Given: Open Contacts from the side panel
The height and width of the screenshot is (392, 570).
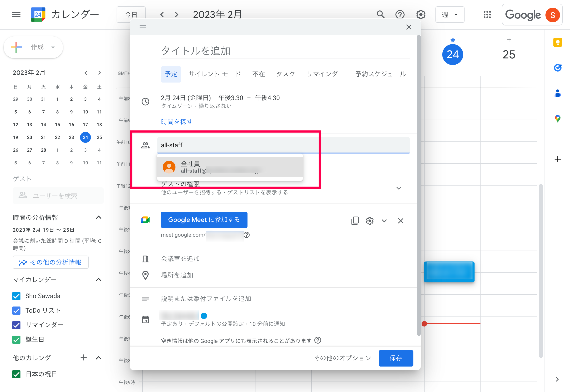Looking at the screenshot, I should click(557, 93).
